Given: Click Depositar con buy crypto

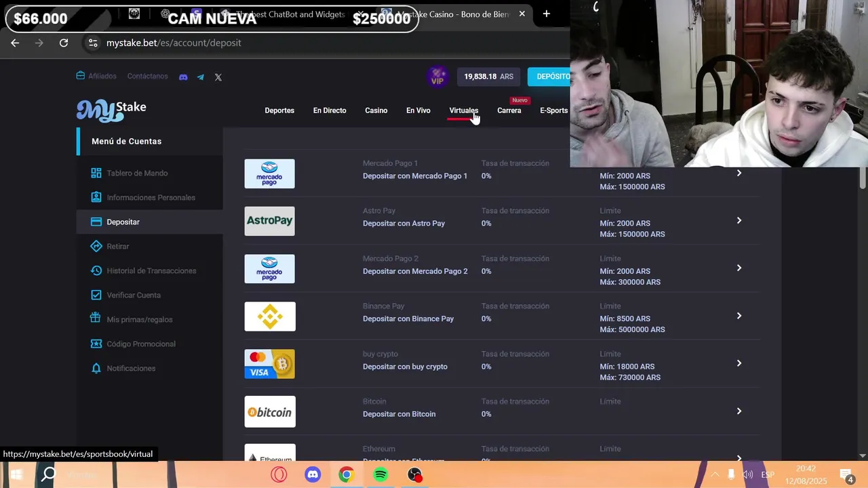Looking at the screenshot, I should [406, 367].
